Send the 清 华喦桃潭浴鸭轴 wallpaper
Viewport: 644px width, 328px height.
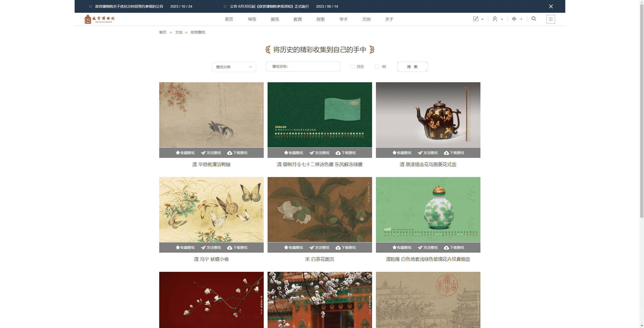point(211,153)
